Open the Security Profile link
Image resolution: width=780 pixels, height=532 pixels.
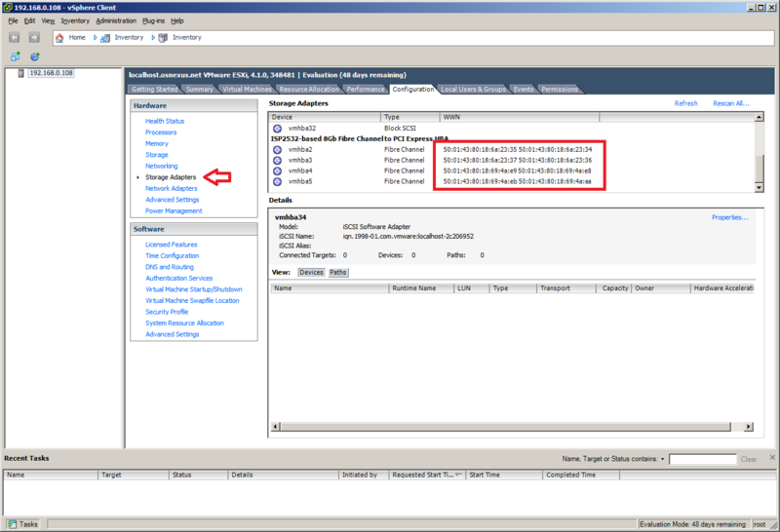[167, 312]
